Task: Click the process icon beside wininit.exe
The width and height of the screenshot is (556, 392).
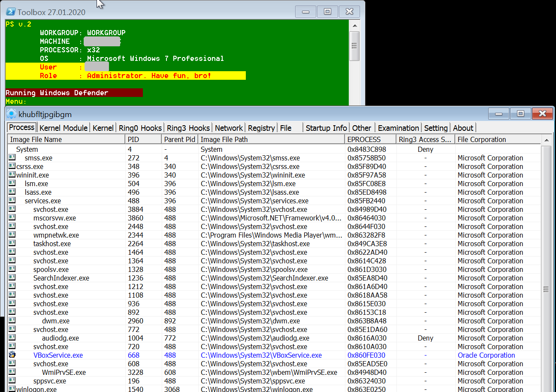Action: tap(12, 175)
